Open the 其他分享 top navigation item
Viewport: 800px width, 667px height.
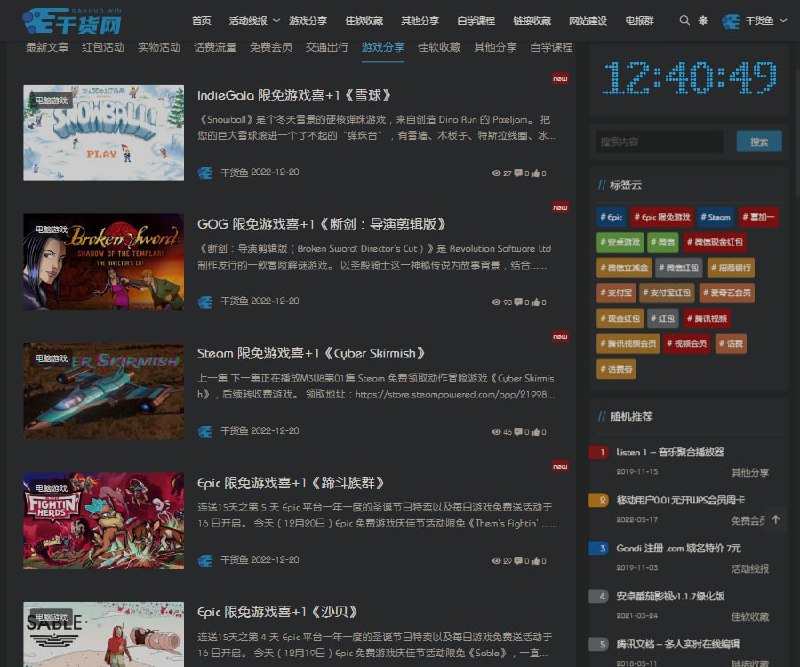[x=420, y=20]
